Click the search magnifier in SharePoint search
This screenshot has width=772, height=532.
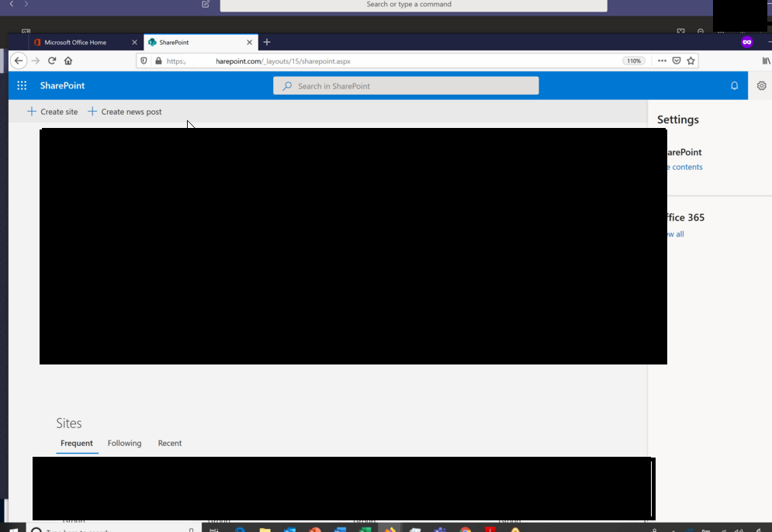287,86
